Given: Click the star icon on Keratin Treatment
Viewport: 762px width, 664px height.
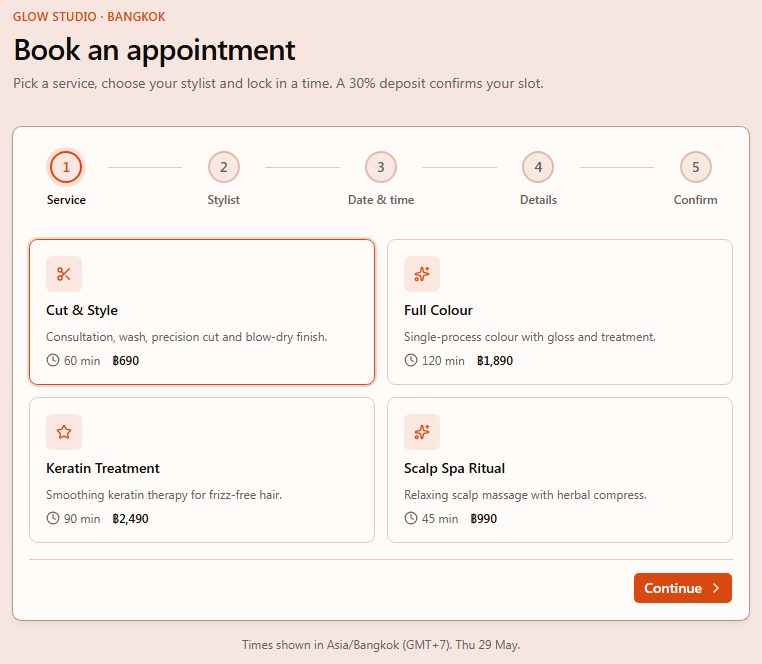Looking at the screenshot, I should pos(64,432).
